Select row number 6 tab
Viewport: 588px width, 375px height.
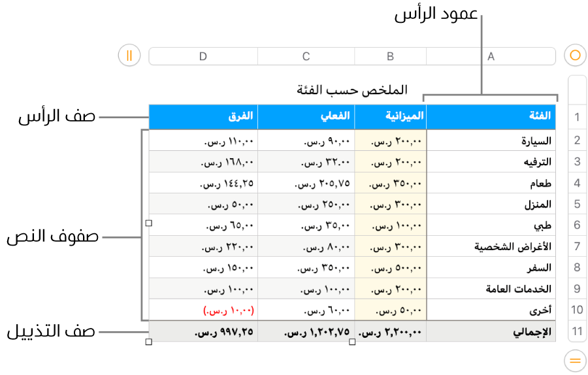click(x=577, y=225)
